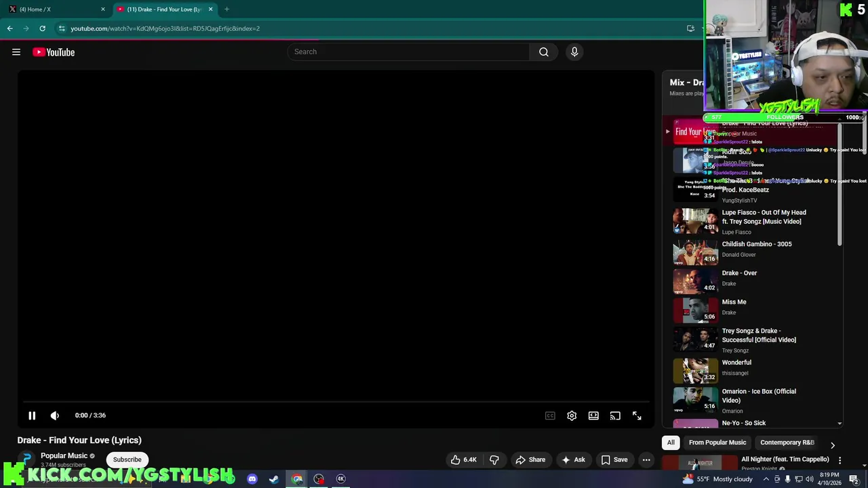Show hidden system tray icons

pyautogui.click(x=766, y=479)
